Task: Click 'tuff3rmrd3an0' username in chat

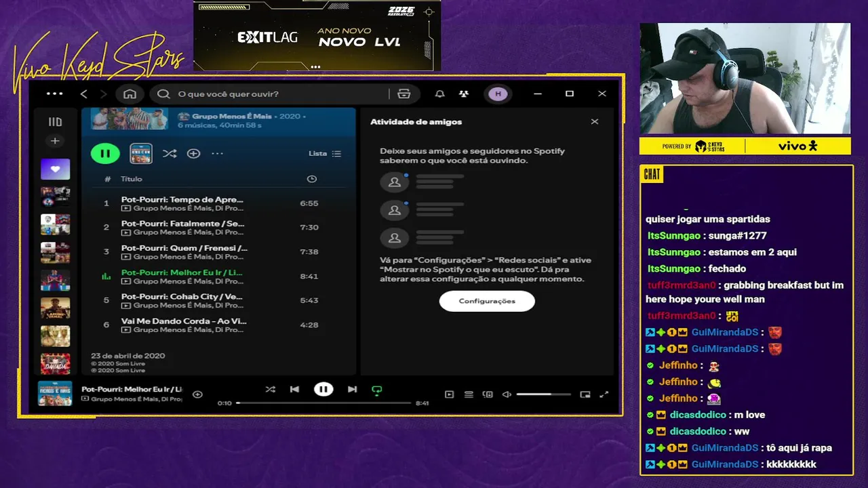Action: [x=681, y=285]
